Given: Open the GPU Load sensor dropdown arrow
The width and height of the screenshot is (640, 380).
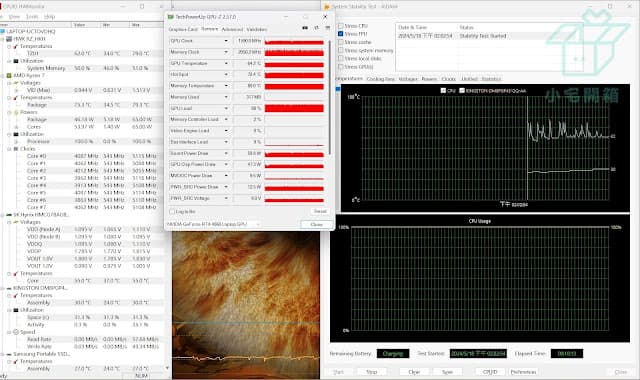Looking at the screenshot, I should point(226,109).
